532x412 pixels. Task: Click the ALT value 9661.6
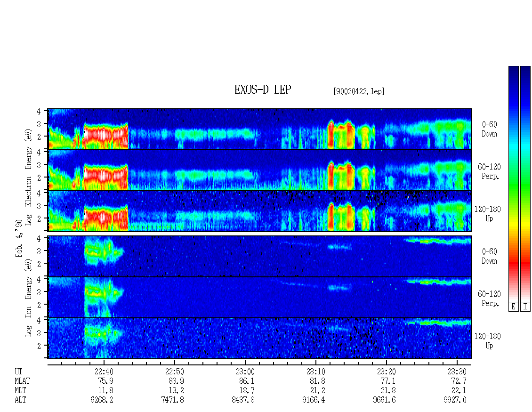pyautogui.click(x=384, y=400)
